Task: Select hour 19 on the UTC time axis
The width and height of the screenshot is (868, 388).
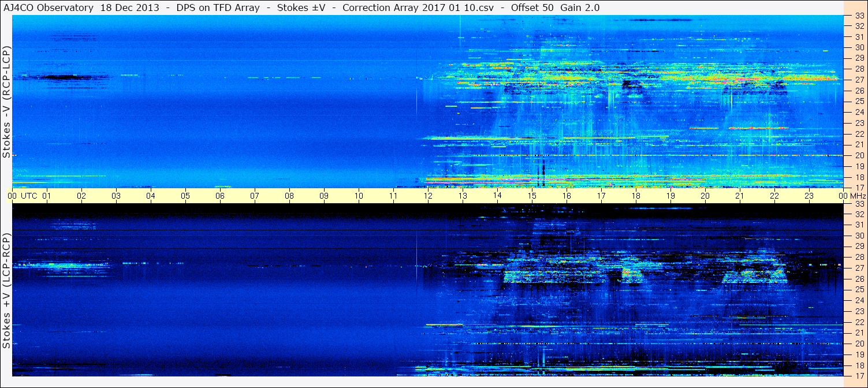Action: 670,196
